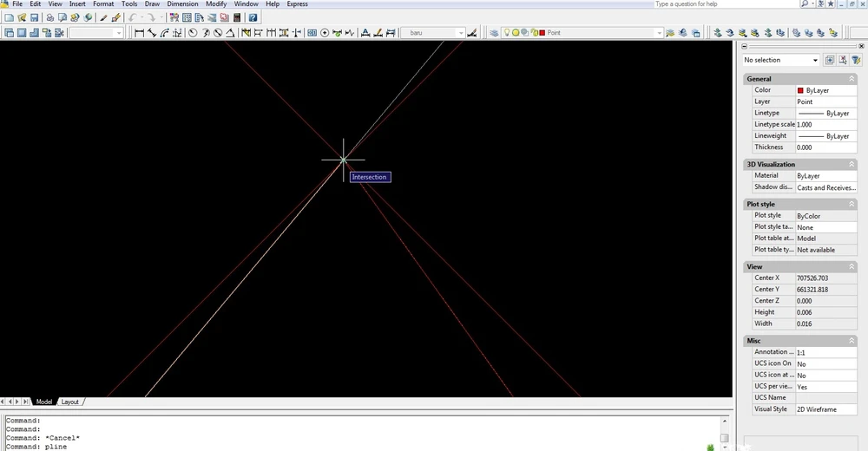Open Plot Preview from the toolbar
The height and width of the screenshot is (451, 868).
click(62, 17)
